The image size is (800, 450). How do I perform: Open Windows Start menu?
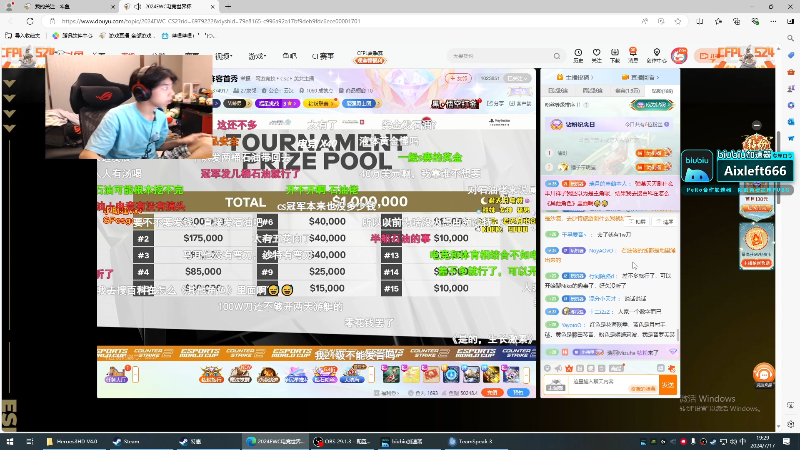point(10,441)
